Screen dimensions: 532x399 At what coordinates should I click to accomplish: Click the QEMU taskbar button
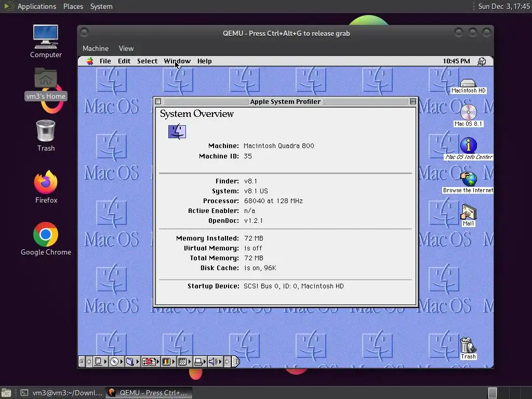[x=149, y=393]
